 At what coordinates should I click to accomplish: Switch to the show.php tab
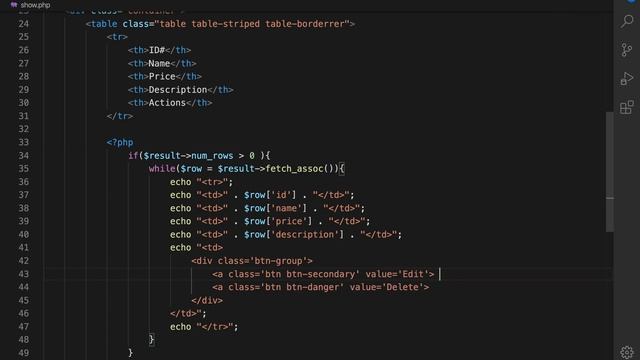tap(30, 5)
